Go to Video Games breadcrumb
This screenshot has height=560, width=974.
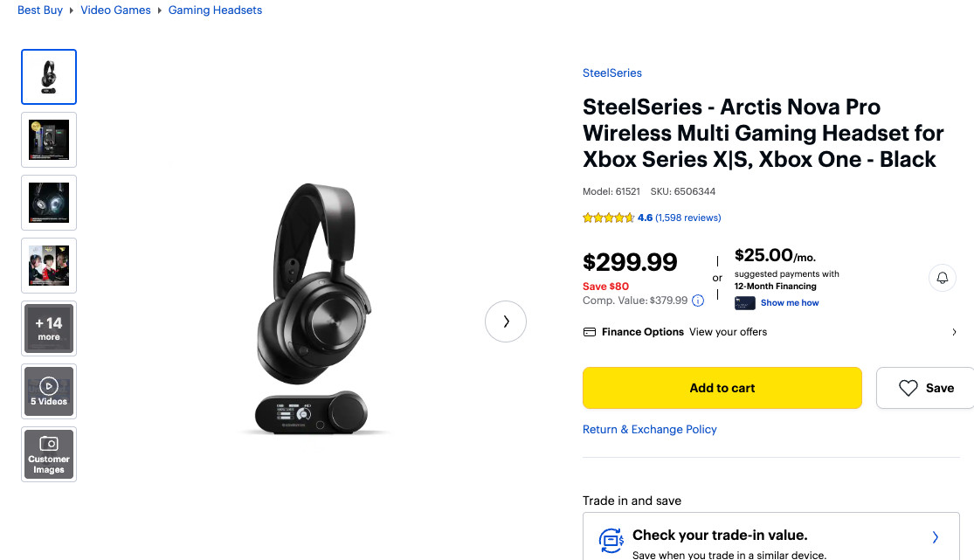coord(115,10)
